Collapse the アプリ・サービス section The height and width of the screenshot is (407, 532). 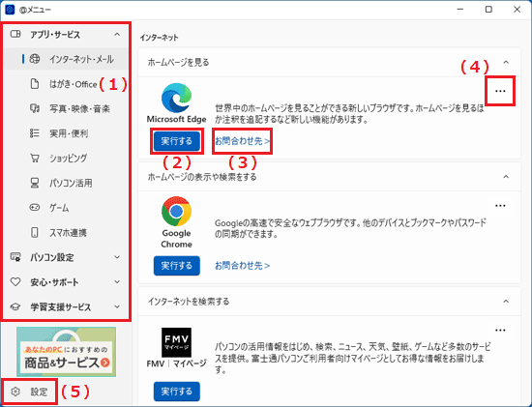(x=117, y=34)
